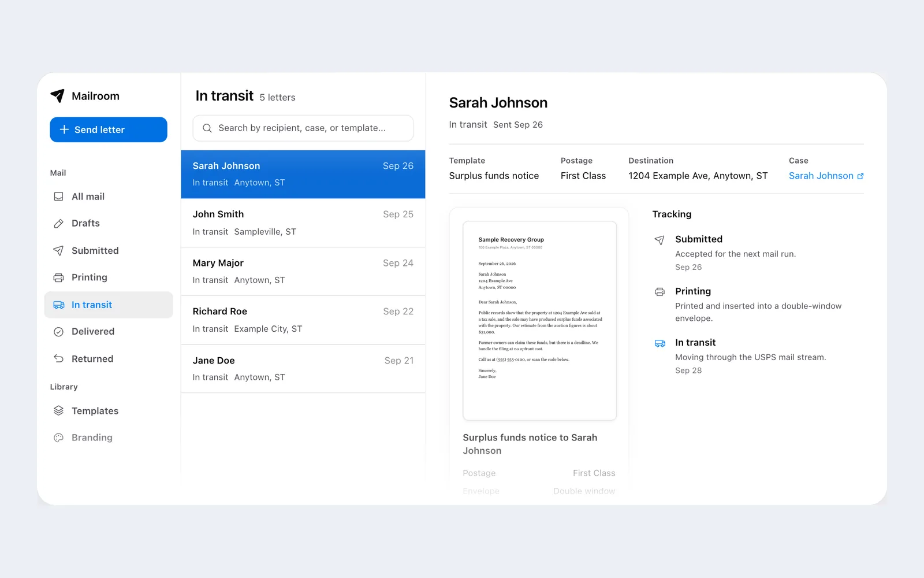Open Jane Doe letter from Sep 21

point(303,369)
